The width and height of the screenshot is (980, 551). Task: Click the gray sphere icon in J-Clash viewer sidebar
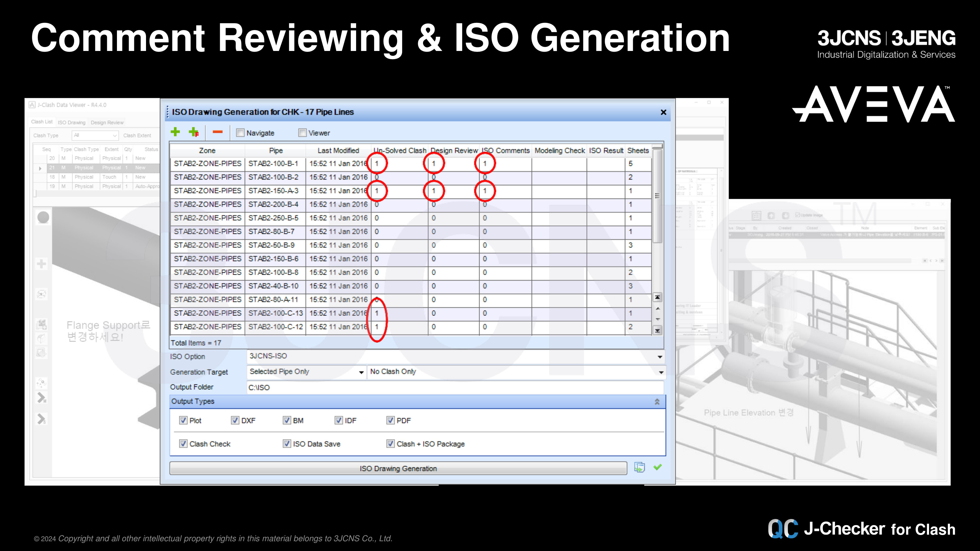click(43, 217)
